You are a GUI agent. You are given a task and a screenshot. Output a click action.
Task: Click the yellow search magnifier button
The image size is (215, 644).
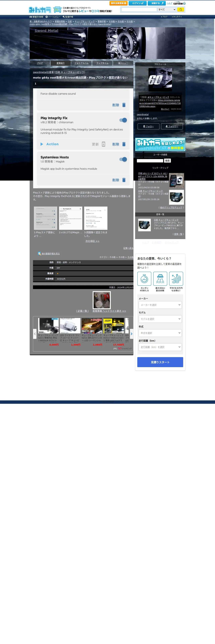[x=181, y=10]
